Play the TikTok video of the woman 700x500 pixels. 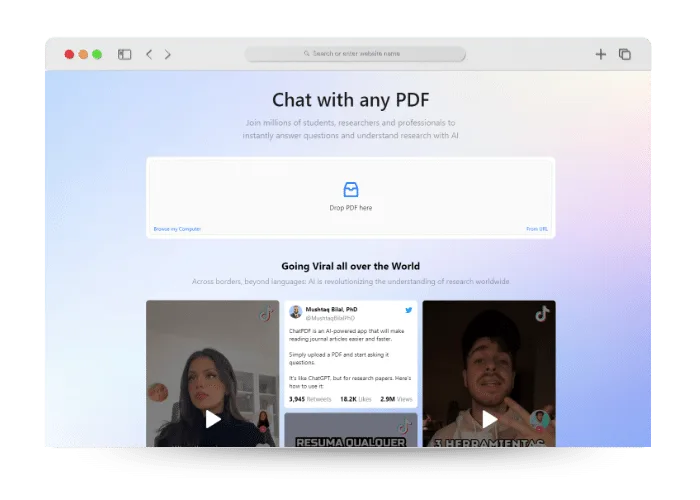click(213, 419)
